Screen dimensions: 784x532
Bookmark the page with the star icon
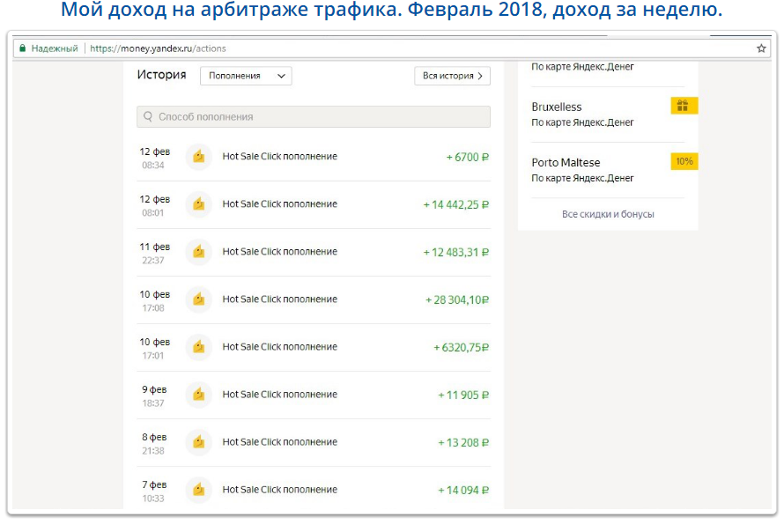761,48
